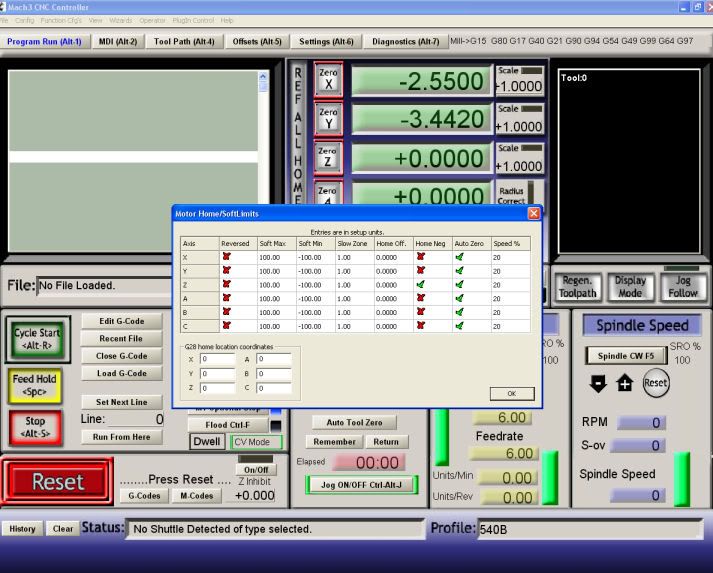Click the green Cycle Start button
713x573 pixels.
pos(35,340)
